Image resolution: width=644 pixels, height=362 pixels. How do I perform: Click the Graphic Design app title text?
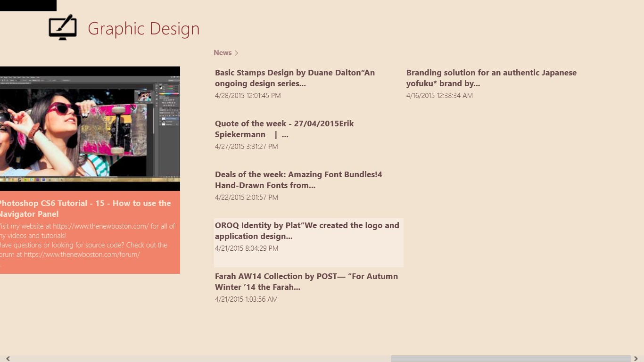[143, 29]
